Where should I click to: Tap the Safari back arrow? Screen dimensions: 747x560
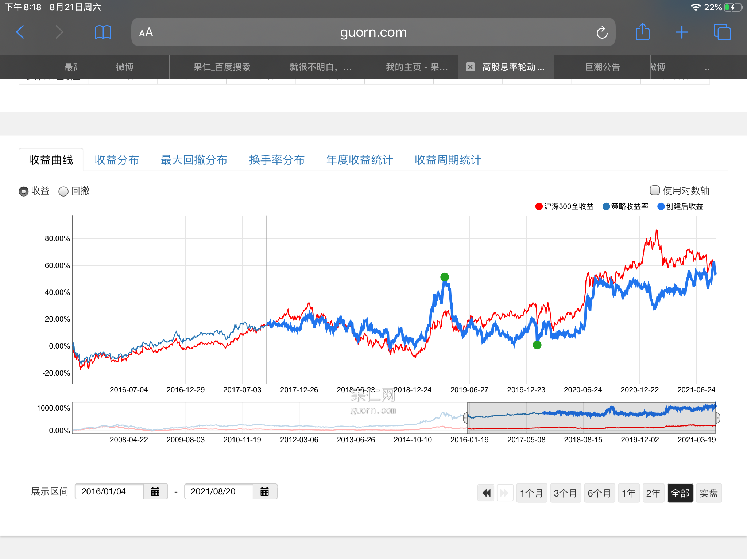tap(20, 32)
